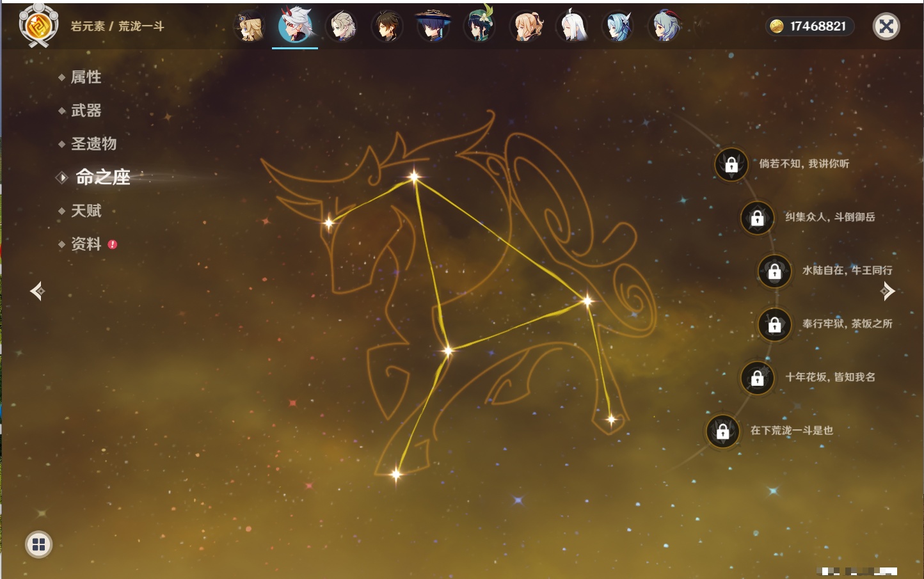924x579 pixels.
Task: Open the 属性 attributes tab
Action: [x=86, y=77]
